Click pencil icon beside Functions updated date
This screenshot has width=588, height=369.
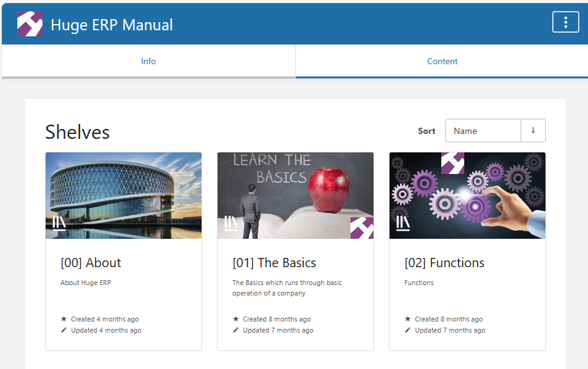tap(407, 330)
